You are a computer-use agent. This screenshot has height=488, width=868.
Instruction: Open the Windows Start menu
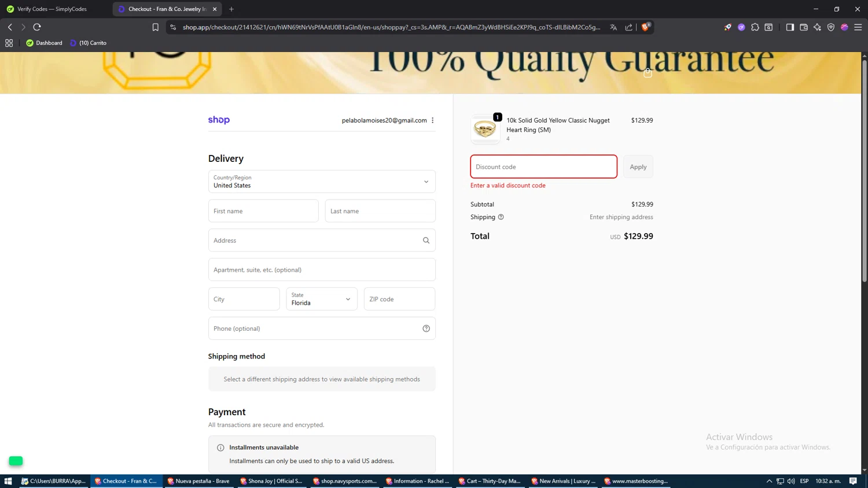[8, 481]
